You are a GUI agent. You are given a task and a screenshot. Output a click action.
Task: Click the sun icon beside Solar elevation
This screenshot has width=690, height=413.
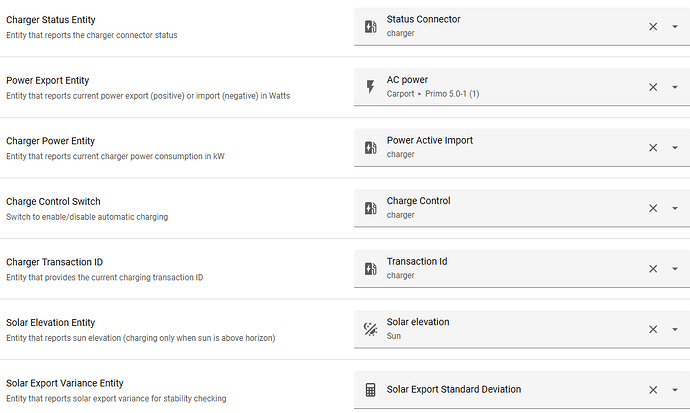pyautogui.click(x=371, y=329)
